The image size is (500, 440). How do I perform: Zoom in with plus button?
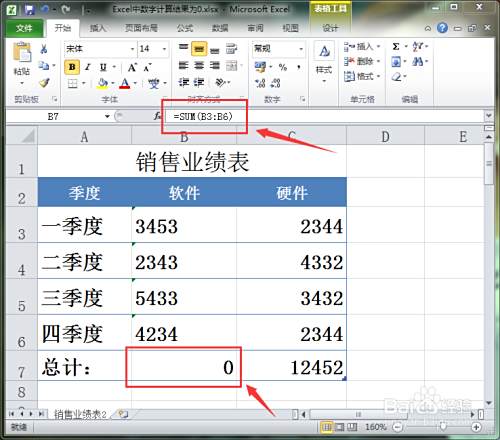click(x=477, y=427)
